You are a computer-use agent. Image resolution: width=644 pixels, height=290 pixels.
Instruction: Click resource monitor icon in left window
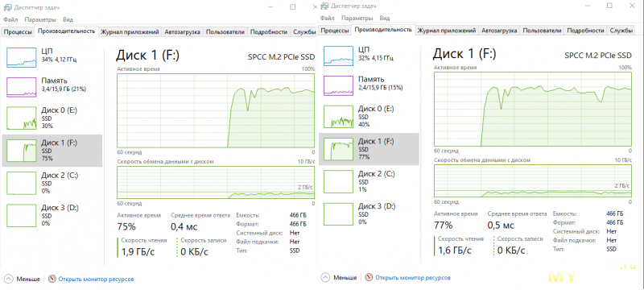coord(52,279)
